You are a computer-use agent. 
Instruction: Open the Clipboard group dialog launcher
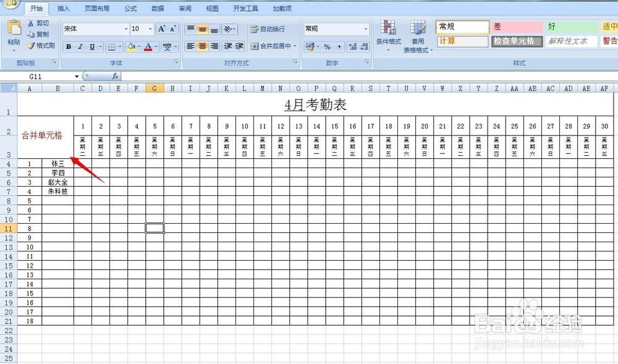[x=54, y=62]
